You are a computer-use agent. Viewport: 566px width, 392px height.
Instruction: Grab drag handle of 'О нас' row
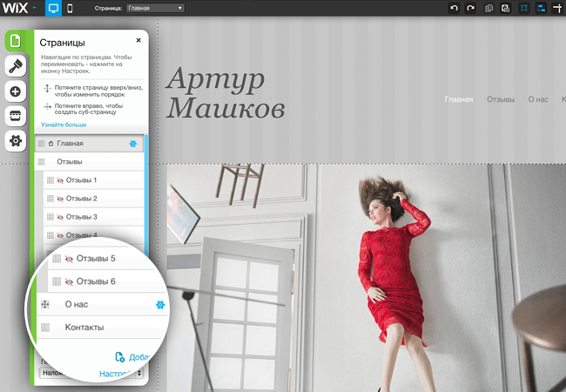click(x=45, y=305)
